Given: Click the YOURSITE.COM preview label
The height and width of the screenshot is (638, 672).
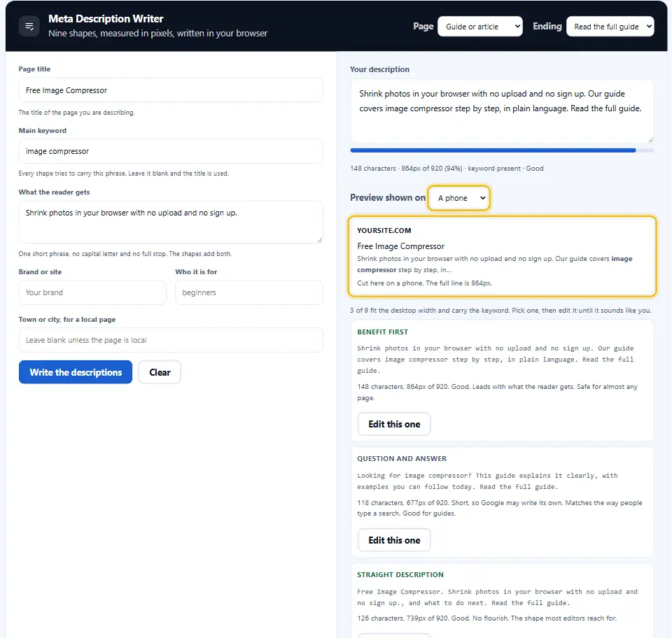Looking at the screenshot, I should 384,230.
